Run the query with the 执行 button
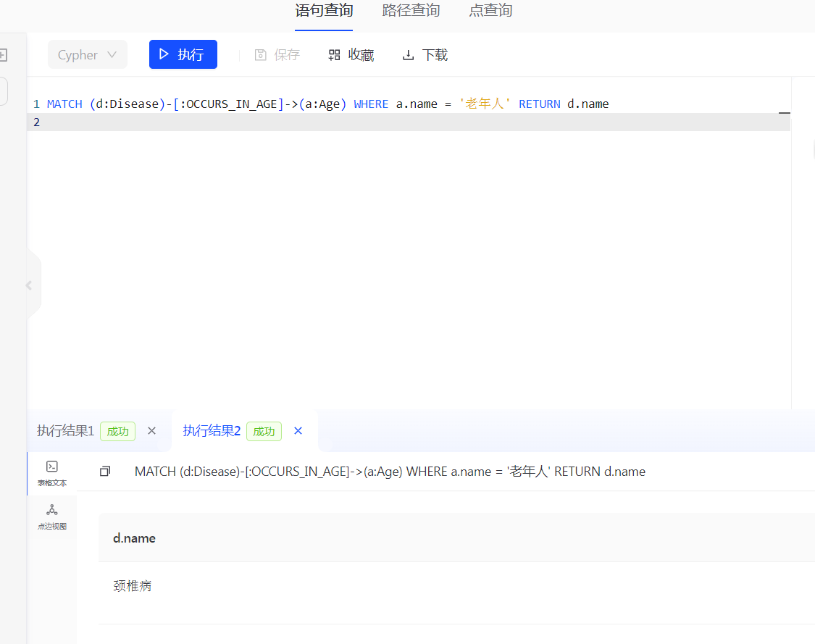Viewport: 815px width, 644px height. [x=183, y=54]
